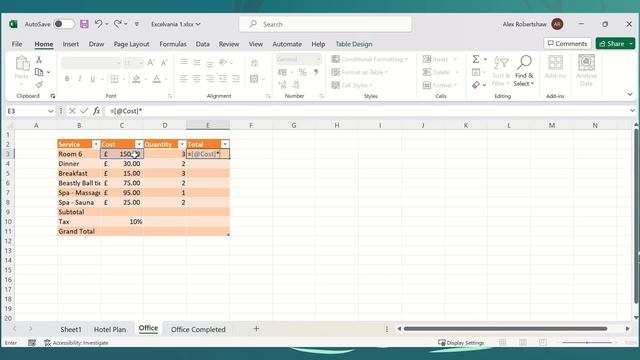Click the Fill Color bucket icon
The height and width of the screenshot is (360, 640).
coord(136,79)
